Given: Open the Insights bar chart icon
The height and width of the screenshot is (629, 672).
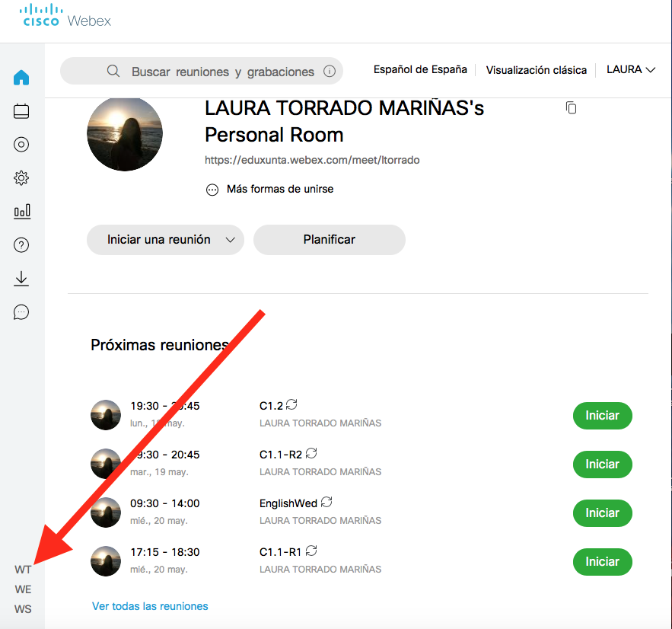Looking at the screenshot, I should tap(21, 212).
